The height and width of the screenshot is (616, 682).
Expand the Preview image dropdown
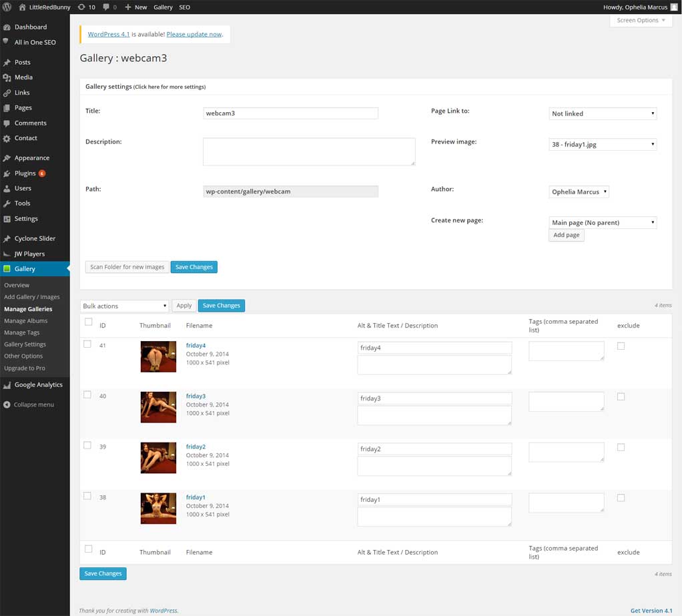pos(603,145)
